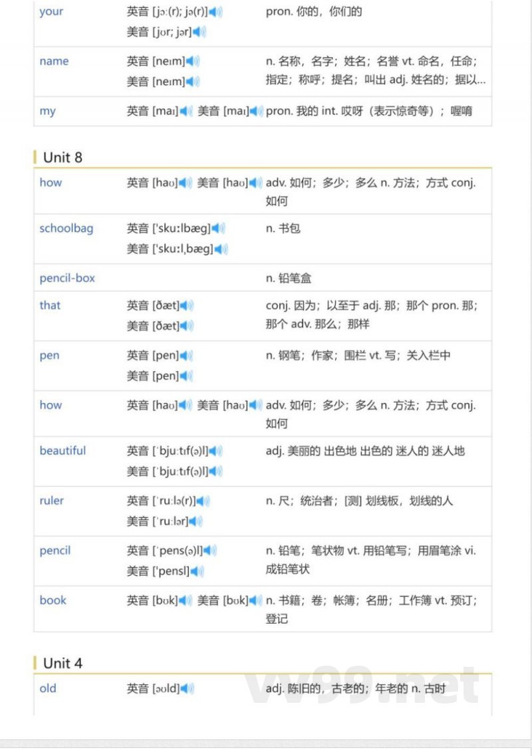The height and width of the screenshot is (756, 532).
Task: Click the 'pencil' definition starting 'n. 铅笔；笔状物'
Action: click(x=371, y=560)
